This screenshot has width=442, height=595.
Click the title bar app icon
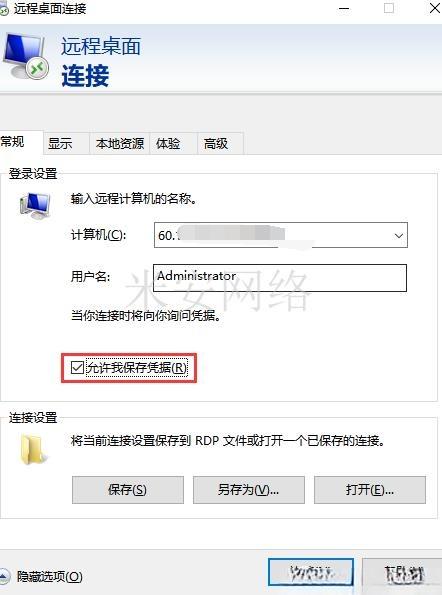4,9
